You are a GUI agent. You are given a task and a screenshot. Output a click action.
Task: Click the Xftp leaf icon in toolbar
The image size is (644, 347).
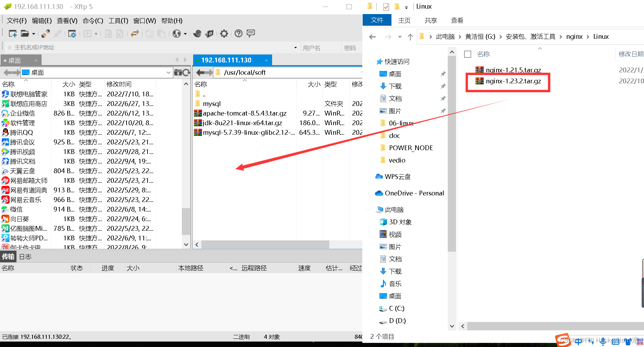pos(209,34)
